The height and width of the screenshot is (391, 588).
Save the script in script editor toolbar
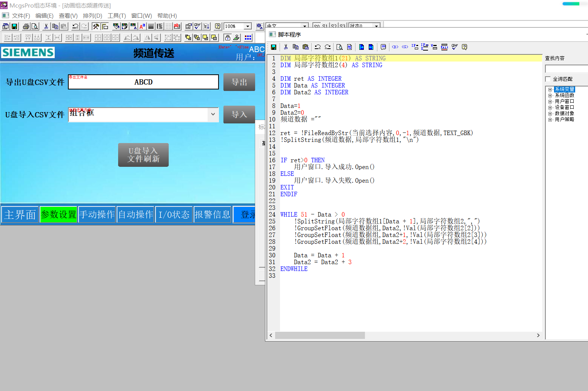[x=274, y=47]
